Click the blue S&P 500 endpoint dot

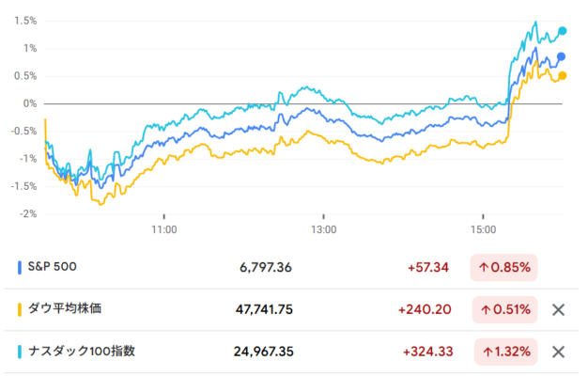pyautogui.click(x=561, y=56)
